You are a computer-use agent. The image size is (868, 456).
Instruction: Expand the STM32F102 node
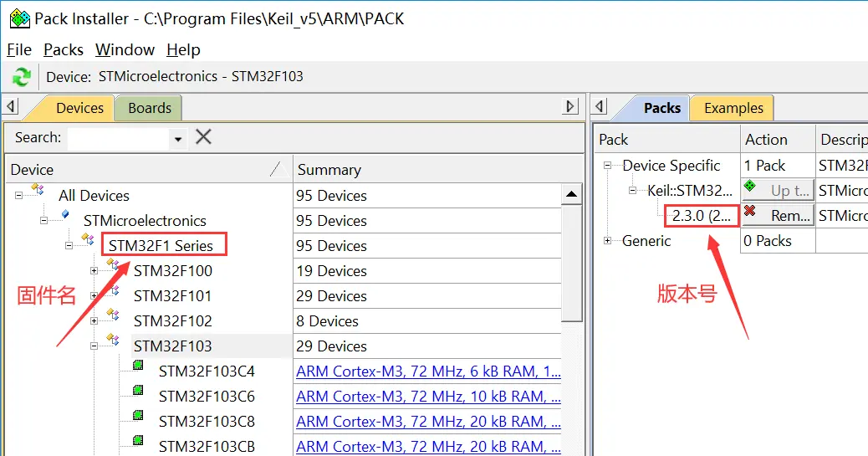tap(94, 320)
